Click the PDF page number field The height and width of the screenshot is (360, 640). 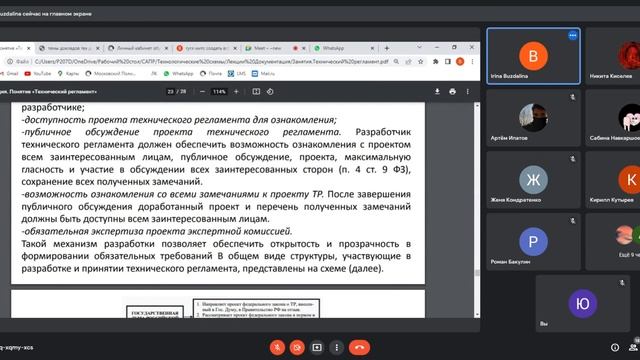[170, 91]
